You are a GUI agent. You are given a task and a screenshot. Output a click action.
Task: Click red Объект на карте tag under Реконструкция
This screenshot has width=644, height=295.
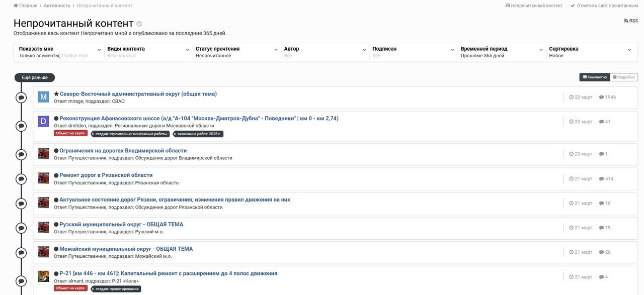[71, 133]
